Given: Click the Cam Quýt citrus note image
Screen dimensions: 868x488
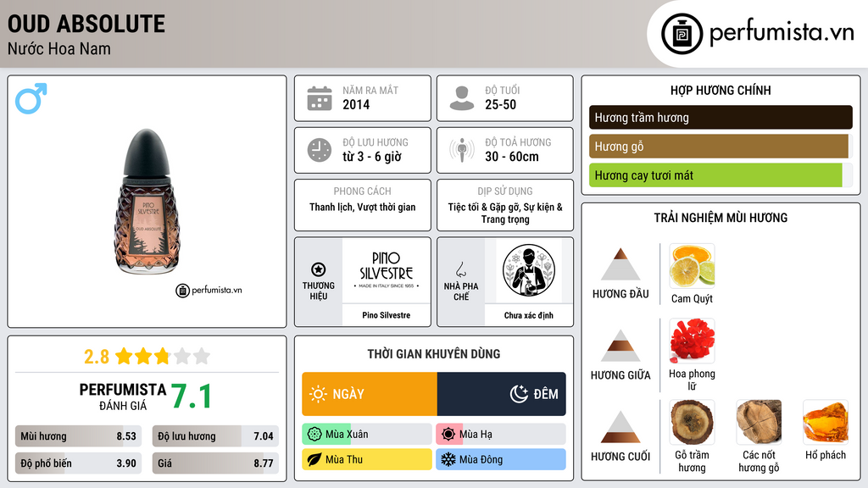Looking at the screenshot, I should coord(692,266).
